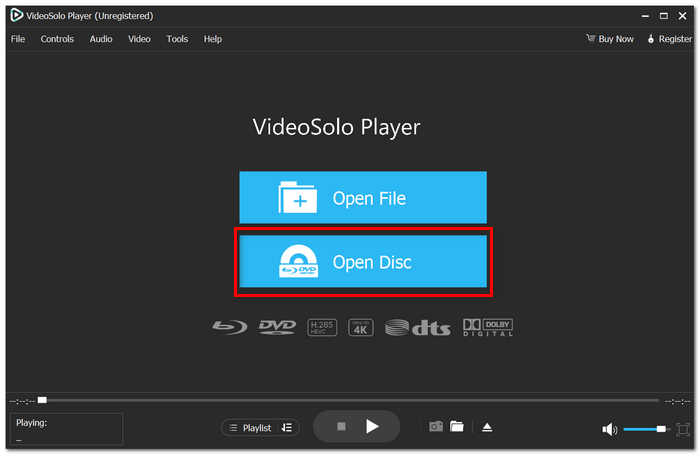Image resolution: width=700 pixels, height=455 pixels.
Task: Close the VideoSolo Player window
Action: (x=683, y=16)
